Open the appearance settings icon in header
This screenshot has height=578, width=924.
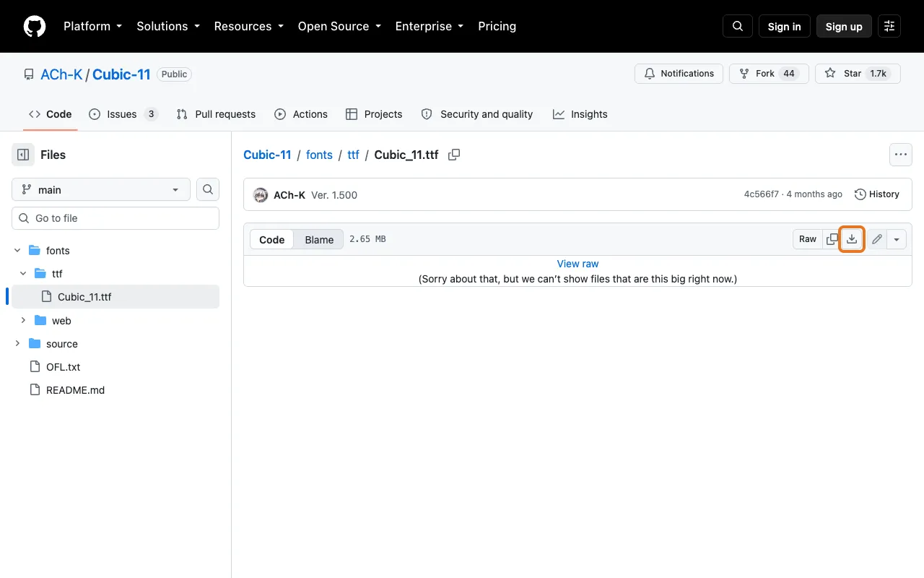pyautogui.click(x=889, y=26)
